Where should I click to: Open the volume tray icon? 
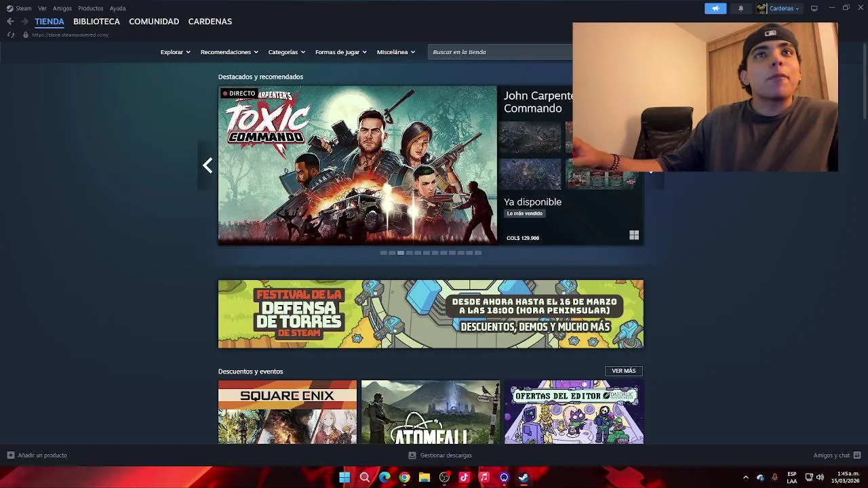pos(820,477)
